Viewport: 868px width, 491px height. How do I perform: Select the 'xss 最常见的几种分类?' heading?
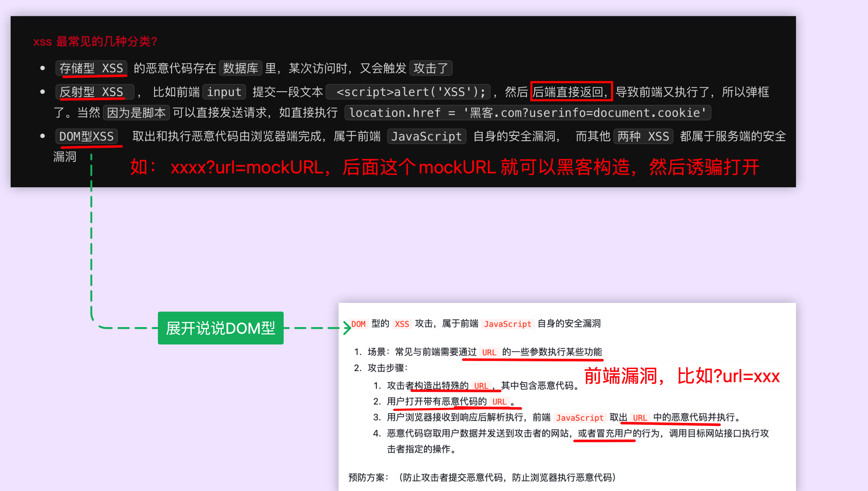coord(95,42)
